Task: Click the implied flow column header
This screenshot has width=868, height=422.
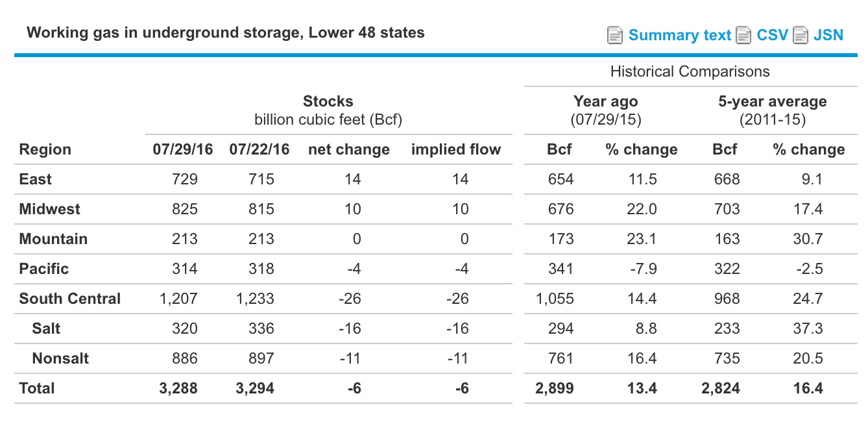Action: click(x=456, y=149)
